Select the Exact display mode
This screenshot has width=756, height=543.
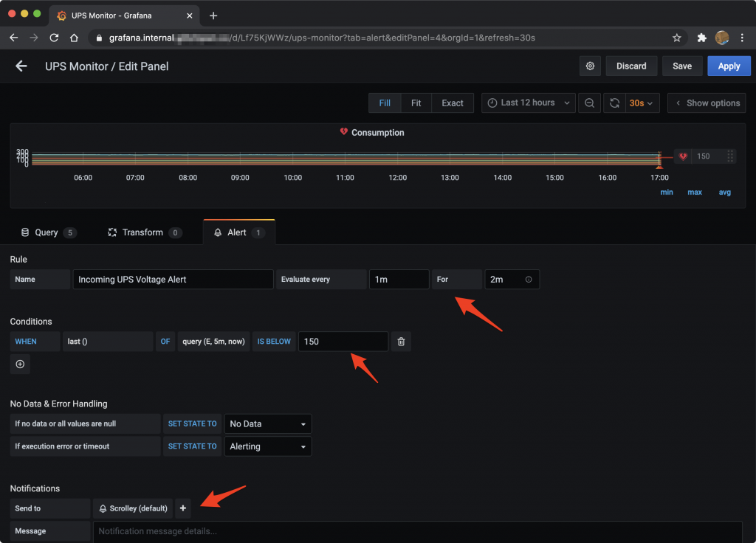click(x=453, y=103)
